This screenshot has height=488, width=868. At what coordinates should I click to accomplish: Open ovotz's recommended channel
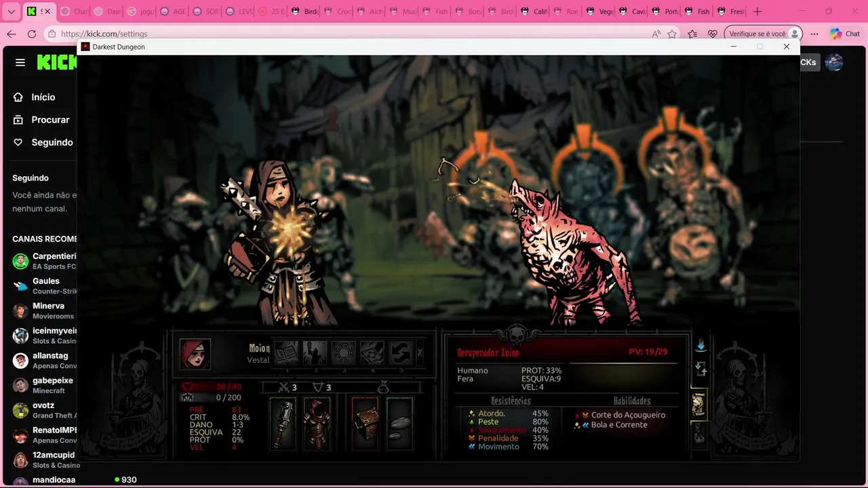coord(44,410)
